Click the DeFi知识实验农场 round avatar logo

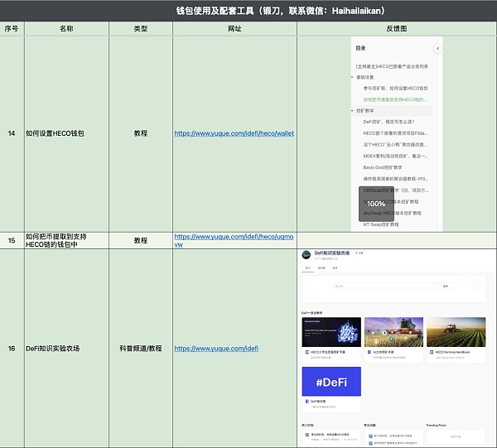pos(307,254)
